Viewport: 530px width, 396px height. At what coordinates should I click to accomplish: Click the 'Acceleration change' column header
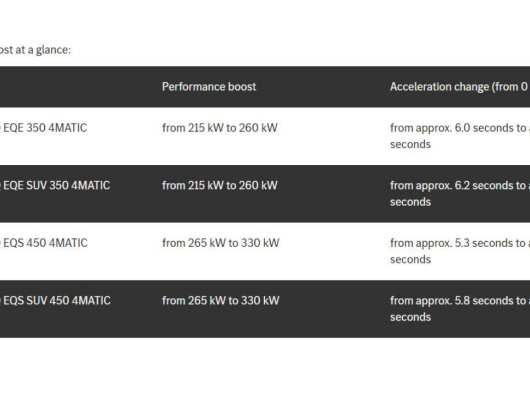(x=460, y=87)
